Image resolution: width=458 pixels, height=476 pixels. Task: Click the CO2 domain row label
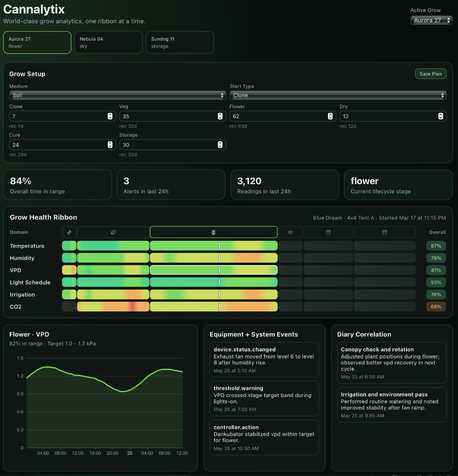click(x=15, y=307)
